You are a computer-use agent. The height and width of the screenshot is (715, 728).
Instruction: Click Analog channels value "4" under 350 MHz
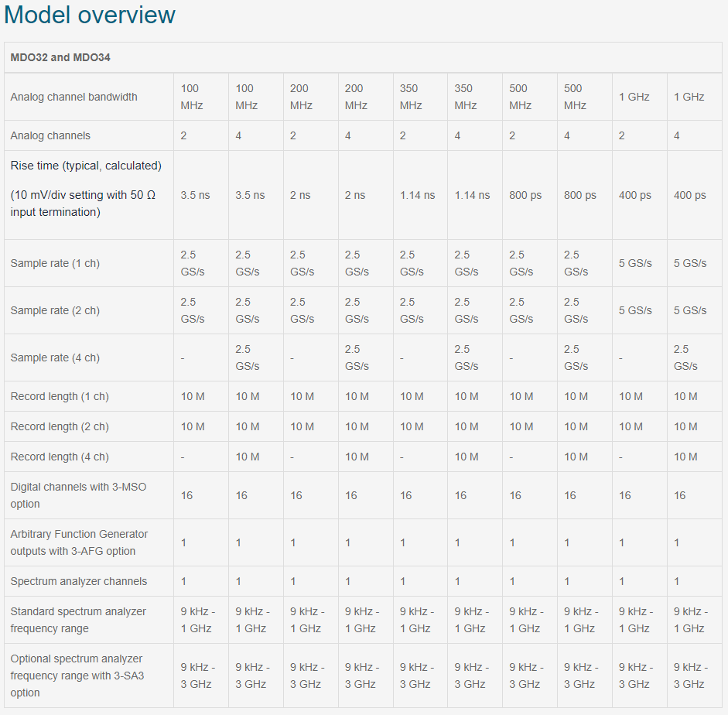point(457,135)
